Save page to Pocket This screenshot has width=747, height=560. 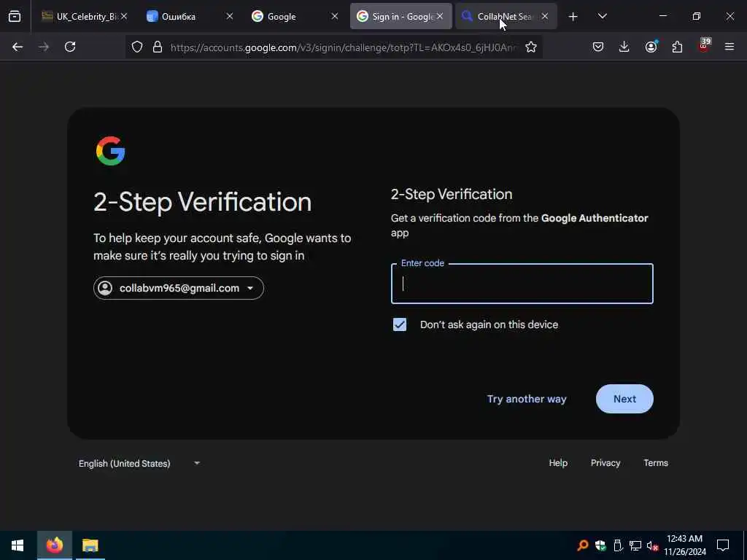[x=598, y=47]
